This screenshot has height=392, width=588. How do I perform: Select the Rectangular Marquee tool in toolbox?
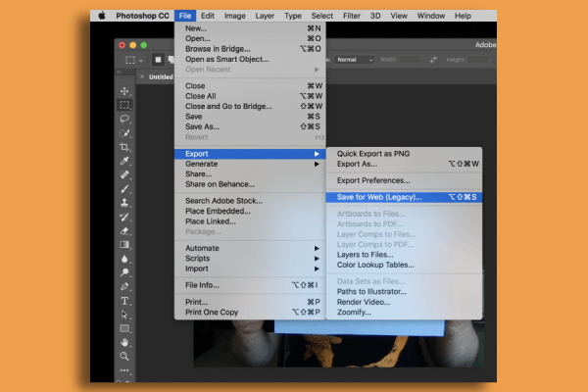pyautogui.click(x=124, y=105)
